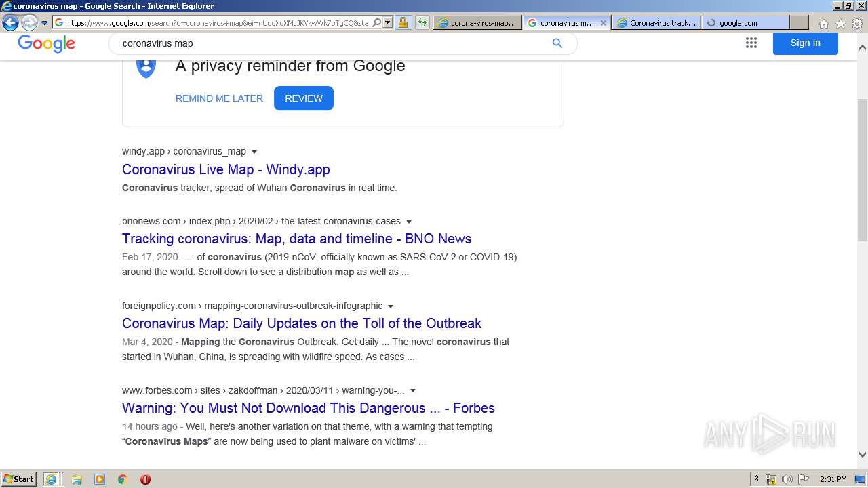Open the volume speaker tray icon
The height and width of the screenshot is (488, 868).
(787, 479)
